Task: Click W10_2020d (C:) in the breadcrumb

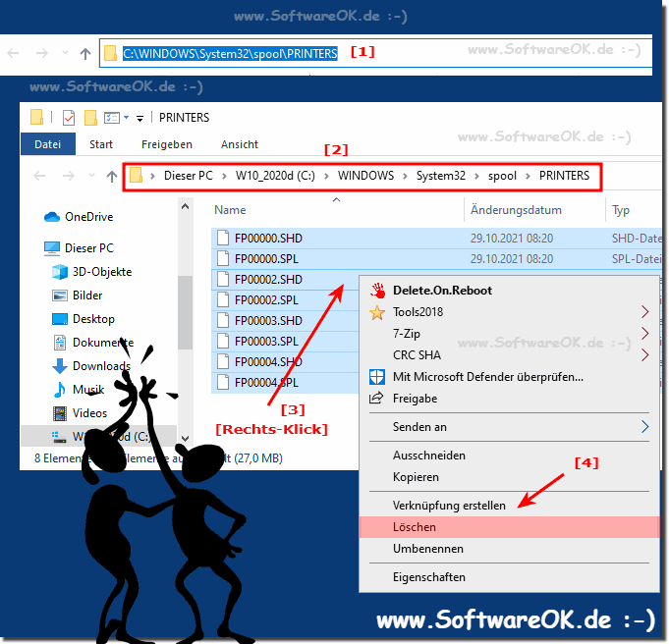Action: 275,176
